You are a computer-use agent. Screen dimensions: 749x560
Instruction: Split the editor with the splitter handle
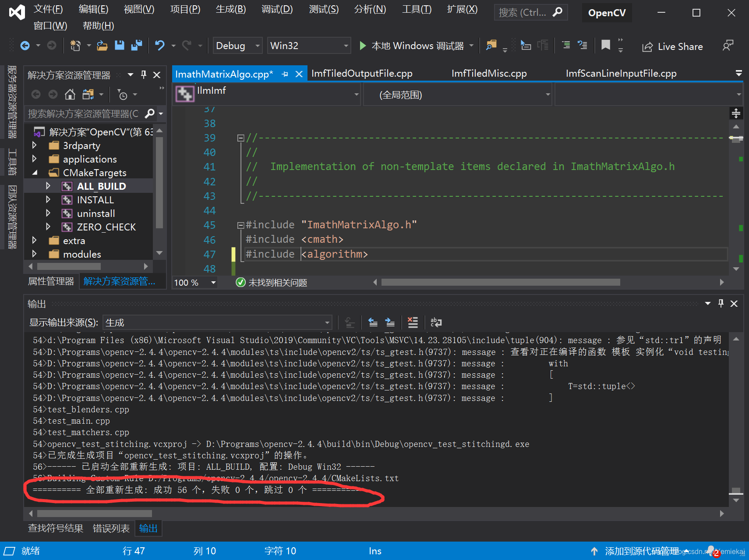[x=736, y=113]
